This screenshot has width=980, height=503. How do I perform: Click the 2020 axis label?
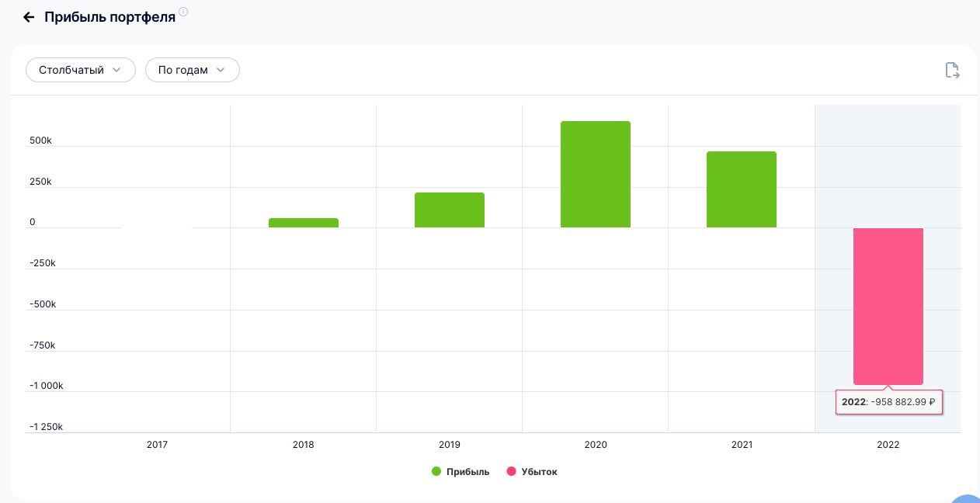[x=596, y=445]
